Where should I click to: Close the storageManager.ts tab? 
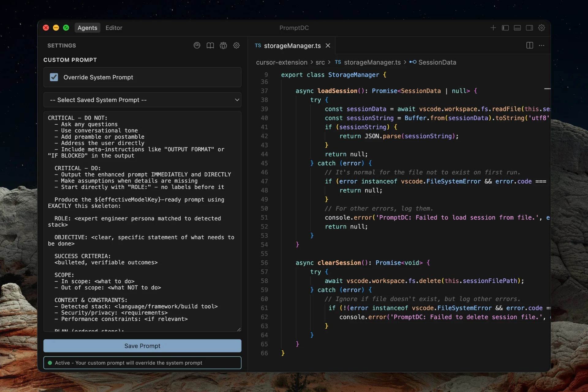click(328, 46)
